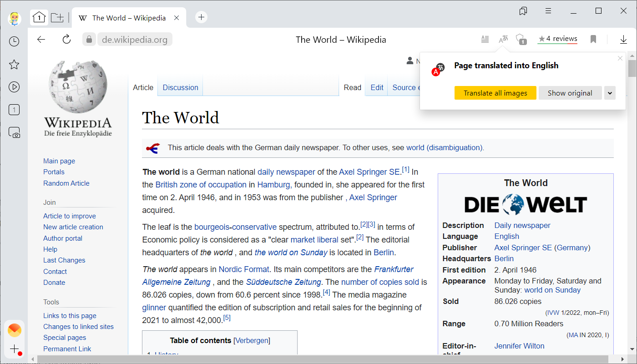Open the video play sidebar icon
The width and height of the screenshot is (637, 364).
pyautogui.click(x=14, y=87)
